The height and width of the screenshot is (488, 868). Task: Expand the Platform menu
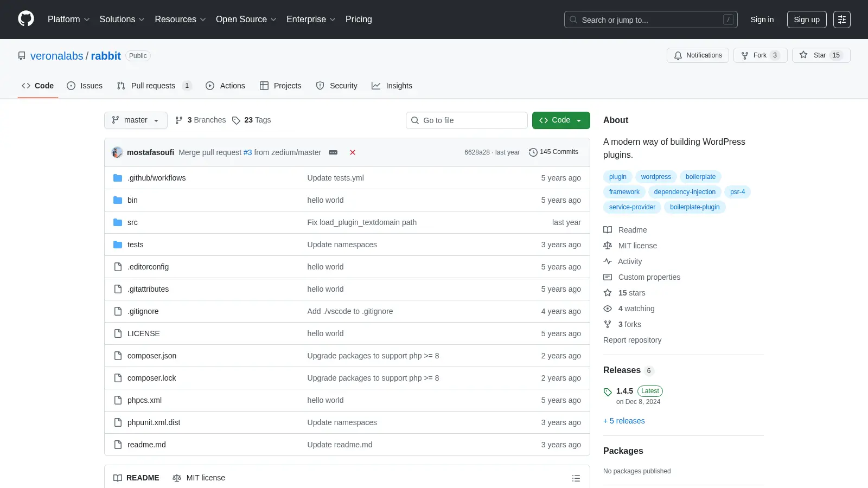pyautogui.click(x=68, y=20)
